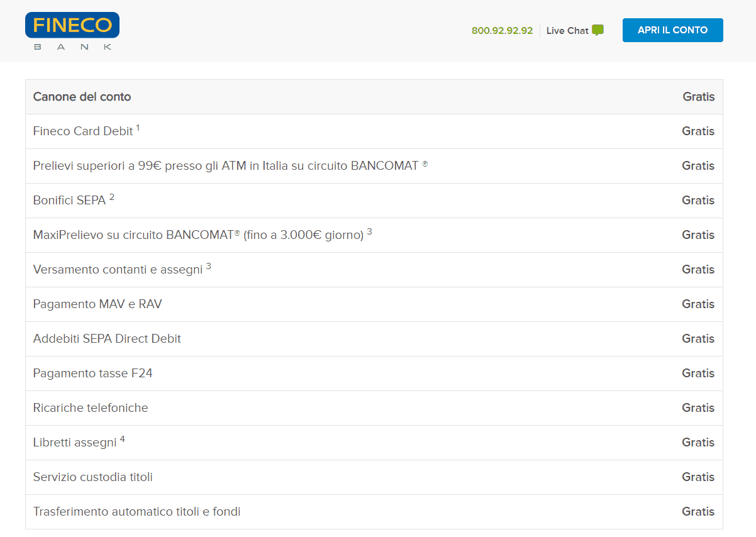Select Versamento contanti e assegni text
The image size is (756, 537).
coord(118,270)
